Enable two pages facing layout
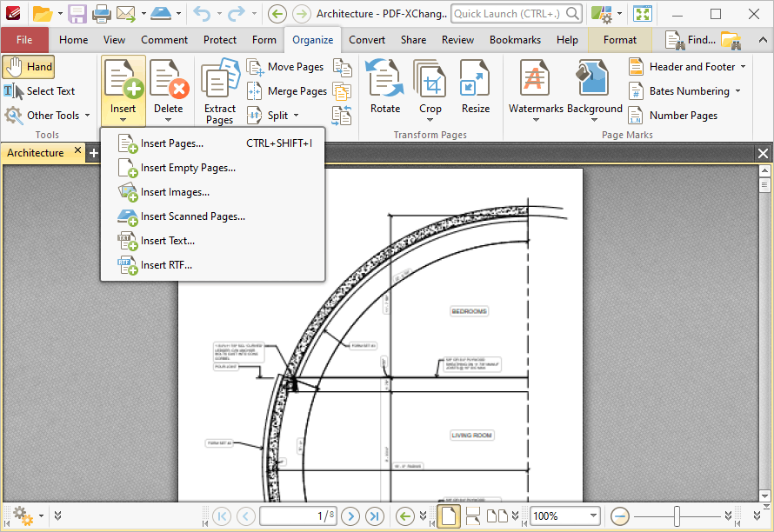Image resolution: width=774 pixels, height=532 pixels. (497, 516)
